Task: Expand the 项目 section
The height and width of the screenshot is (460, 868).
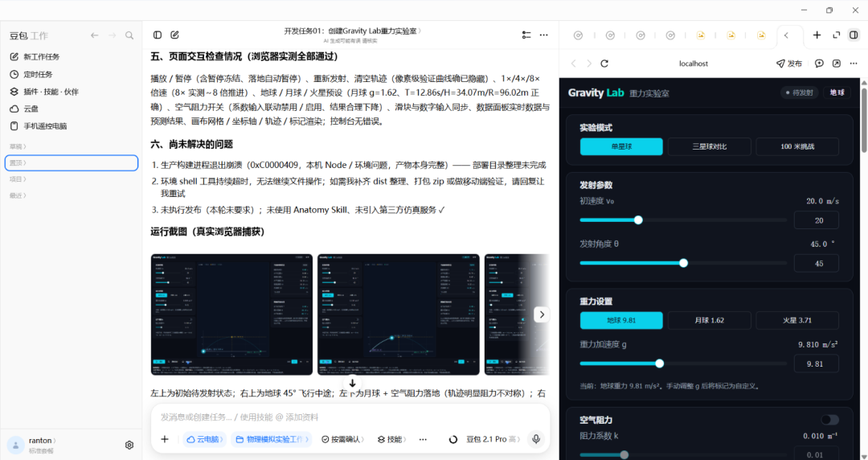Action: tap(18, 179)
